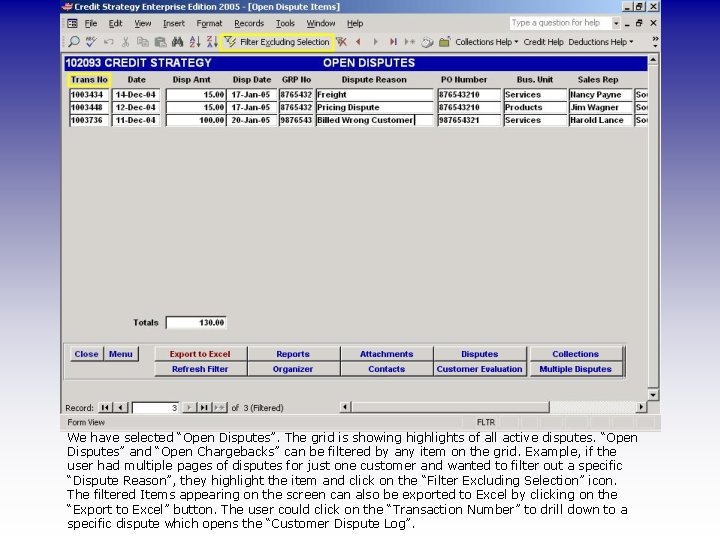Screen dimensions: 720x540
Task: Run the Spelling check icon
Action: [x=91, y=42]
